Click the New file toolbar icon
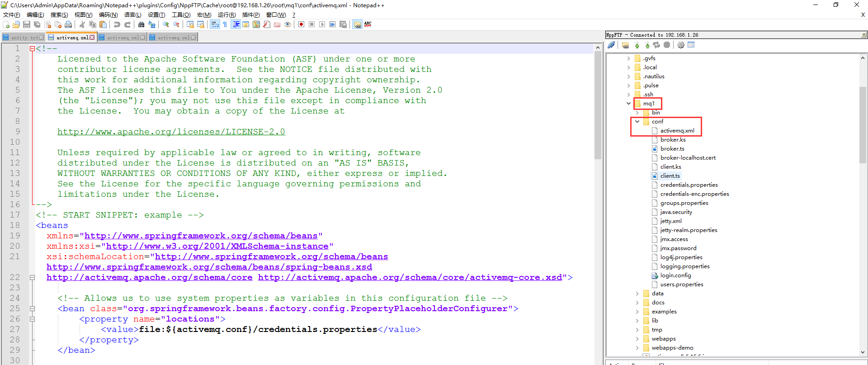The image size is (868, 365). pos(6,24)
